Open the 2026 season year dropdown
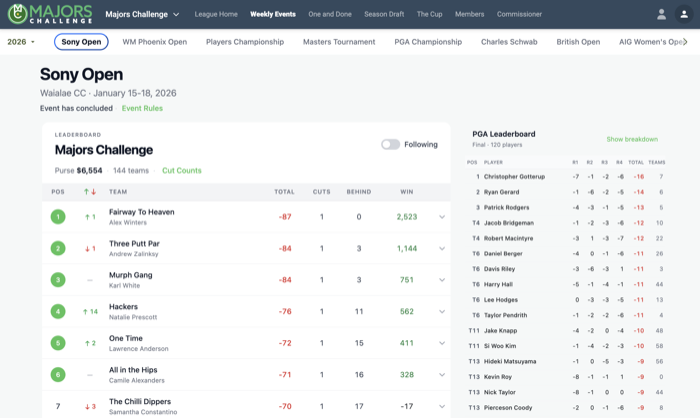This screenshot has height=418, width=700. 21,42
